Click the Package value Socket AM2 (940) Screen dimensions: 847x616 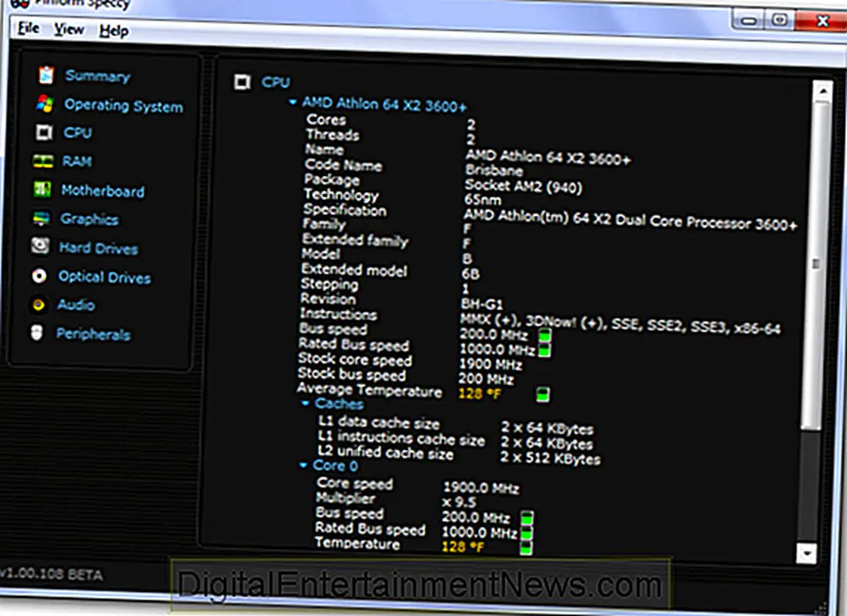tap(524, 186)
